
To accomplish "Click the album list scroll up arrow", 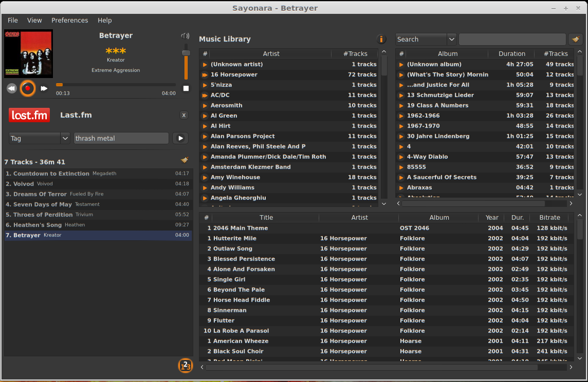I will tap(580, 52).
